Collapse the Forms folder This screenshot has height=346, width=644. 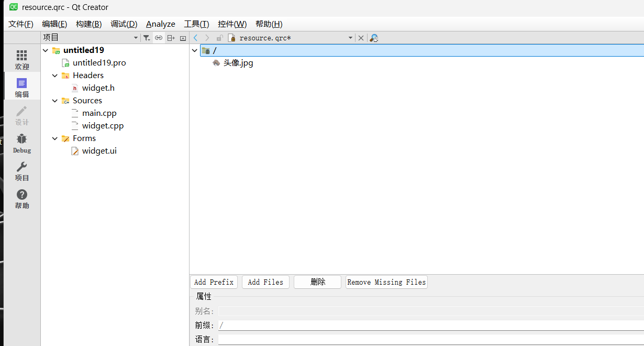coord(55,138)
